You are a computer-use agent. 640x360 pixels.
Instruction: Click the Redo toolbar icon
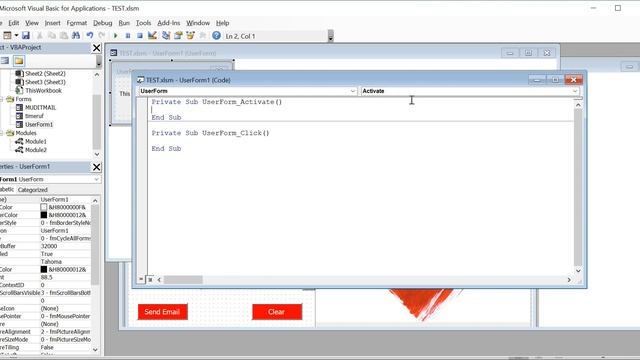coord(102,36)
